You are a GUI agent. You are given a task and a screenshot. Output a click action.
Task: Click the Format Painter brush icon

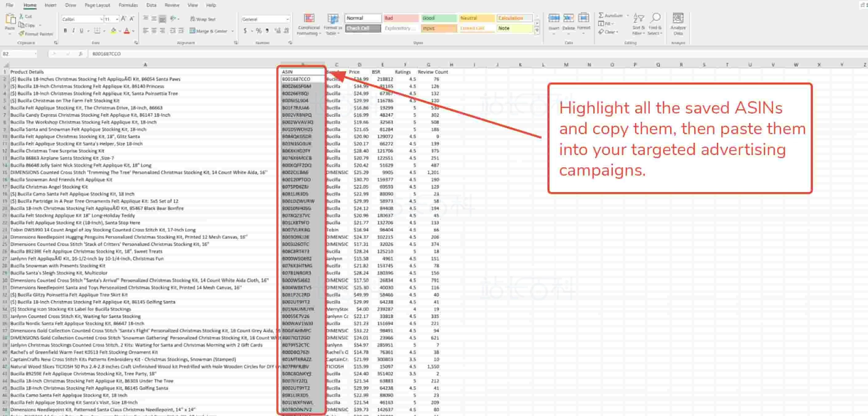pos(22,34)
